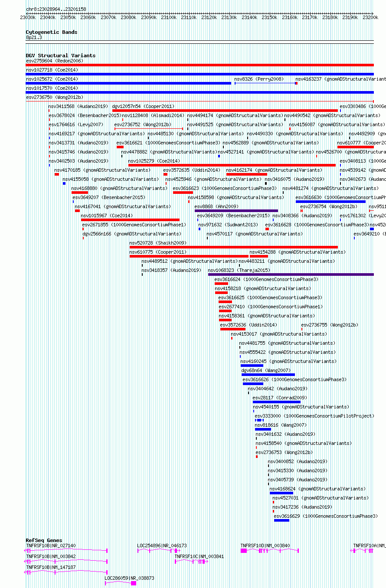Image resolution: width=386 pixels, height=588 pixels.
Task: Click the 23150k ruler tick label
Action: coord(269,17)
